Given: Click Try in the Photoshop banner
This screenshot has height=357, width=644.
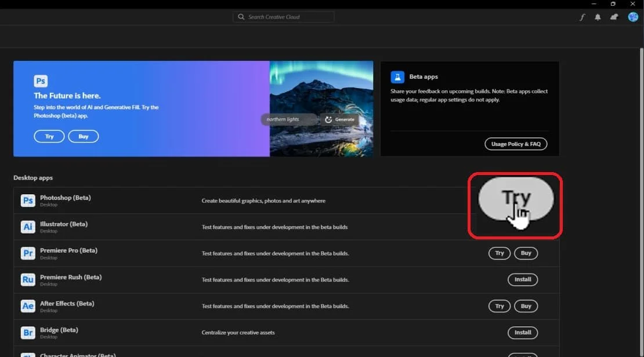Looking at the screenshot, I should [49, 136].
